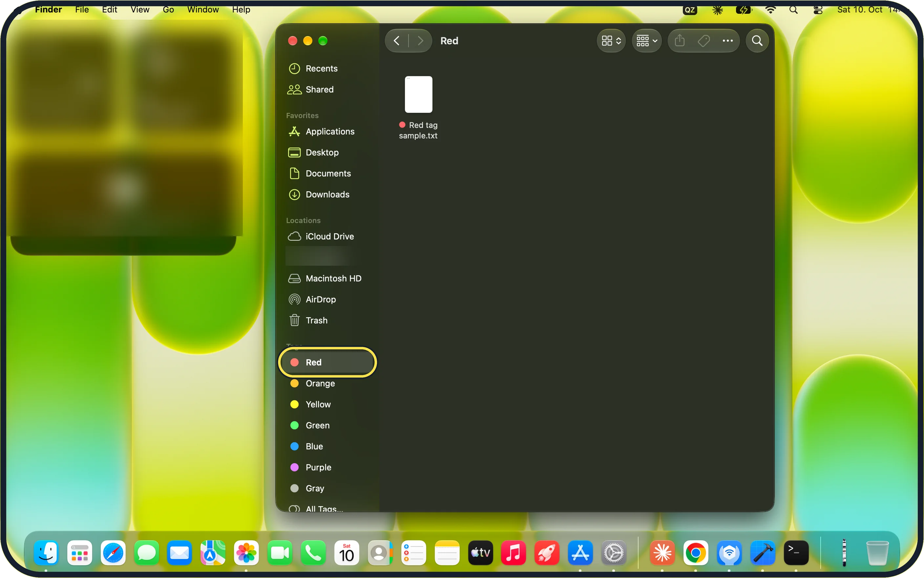This screenshot has width=924, height=578.
Task: Open System Settings from the Dock
Action: coord(614,553)
